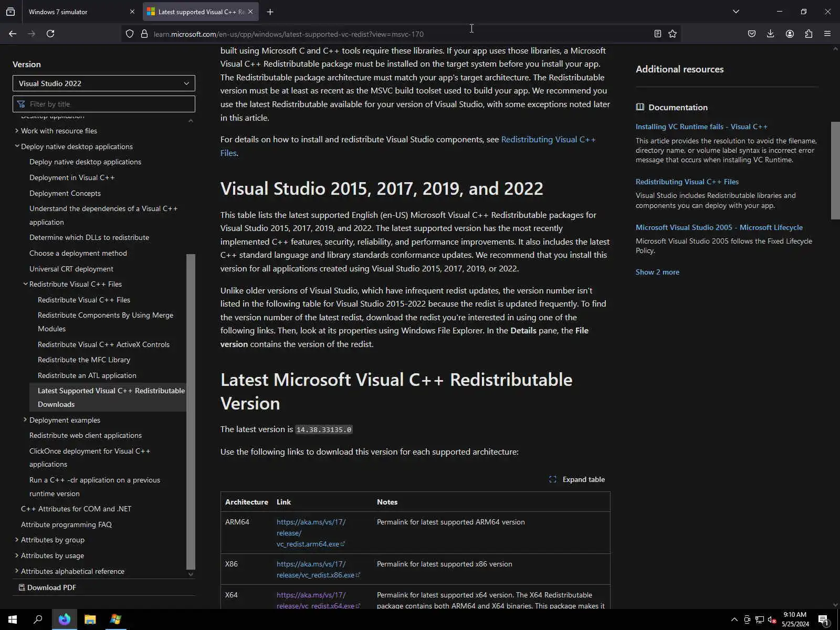The image size is (840, 630).
Task: Go back to the previous page
Action: (x=13, y=34)
